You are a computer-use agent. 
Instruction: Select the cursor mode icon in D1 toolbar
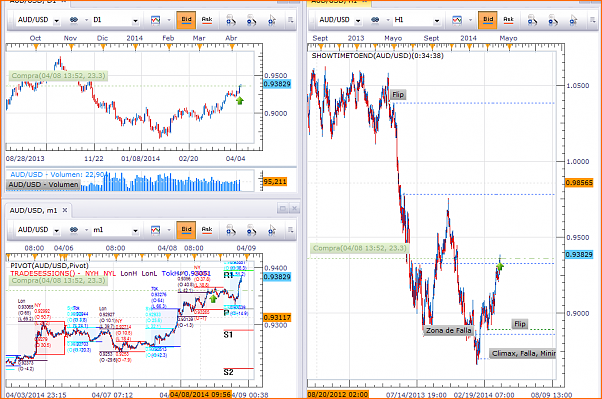tap(272, 20)
